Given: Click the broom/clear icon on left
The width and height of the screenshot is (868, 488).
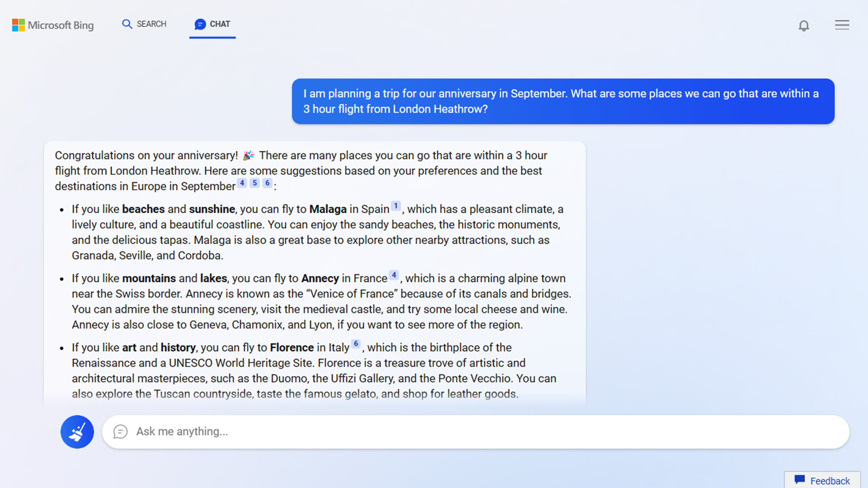Looking at the screenshot, I should pos(76,432).
